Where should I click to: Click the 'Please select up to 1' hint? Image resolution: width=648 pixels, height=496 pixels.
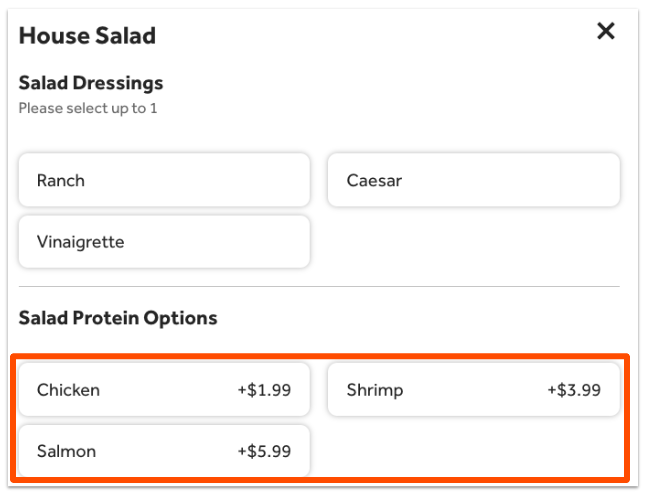tap(88, 108)
